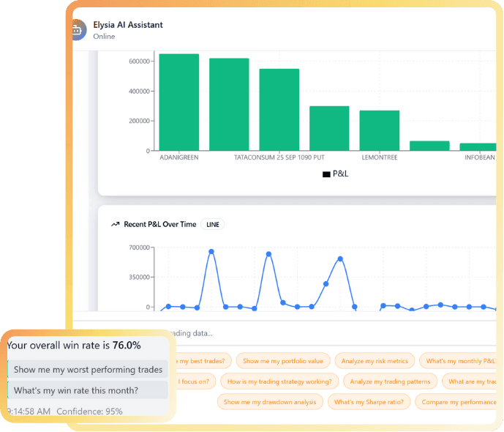
Task: Click 'Show me my drawdown analysis' chip
Action: [x=270, y=402]
